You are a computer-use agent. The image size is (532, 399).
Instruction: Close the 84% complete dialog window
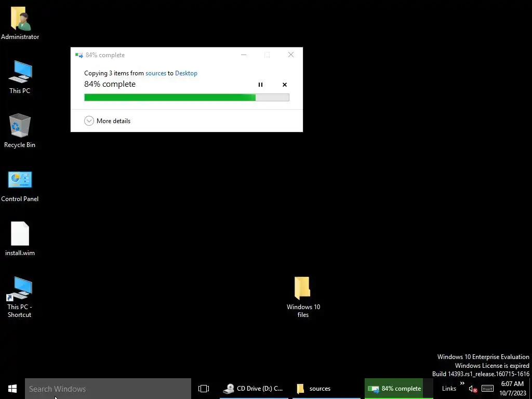(x=291, y=55)
